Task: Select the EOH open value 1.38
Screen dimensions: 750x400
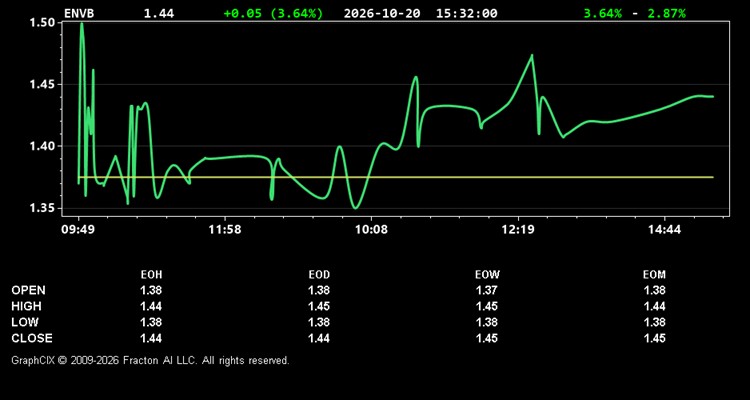Action: click(151, 290)
